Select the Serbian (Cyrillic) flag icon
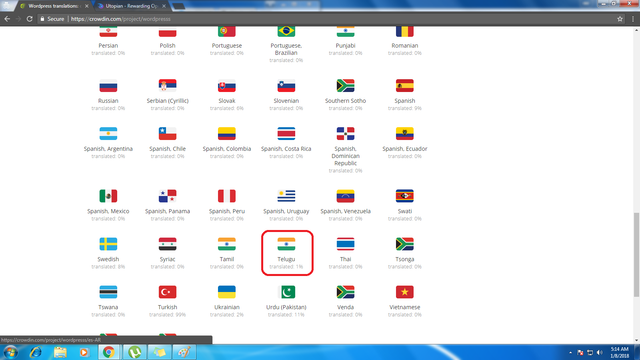 pyautogui.click(x=167, y=86)
